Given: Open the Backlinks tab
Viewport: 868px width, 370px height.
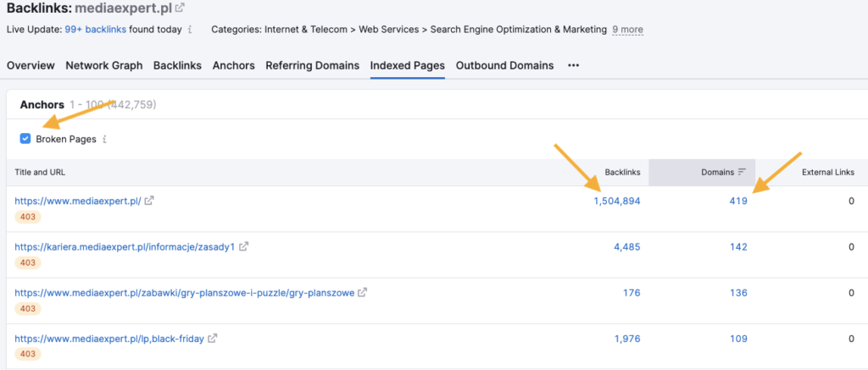Looking at the screenshot, I should 177,65.
